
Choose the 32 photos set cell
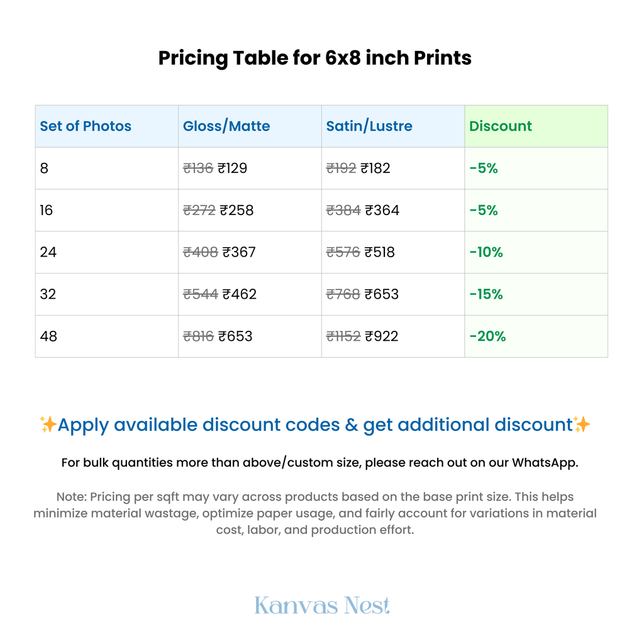click(48, 294)
